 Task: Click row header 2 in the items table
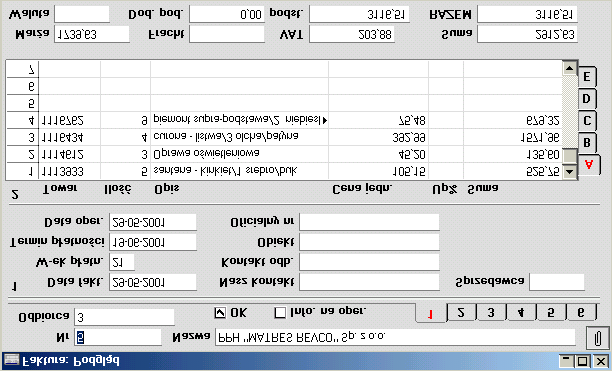22,154
